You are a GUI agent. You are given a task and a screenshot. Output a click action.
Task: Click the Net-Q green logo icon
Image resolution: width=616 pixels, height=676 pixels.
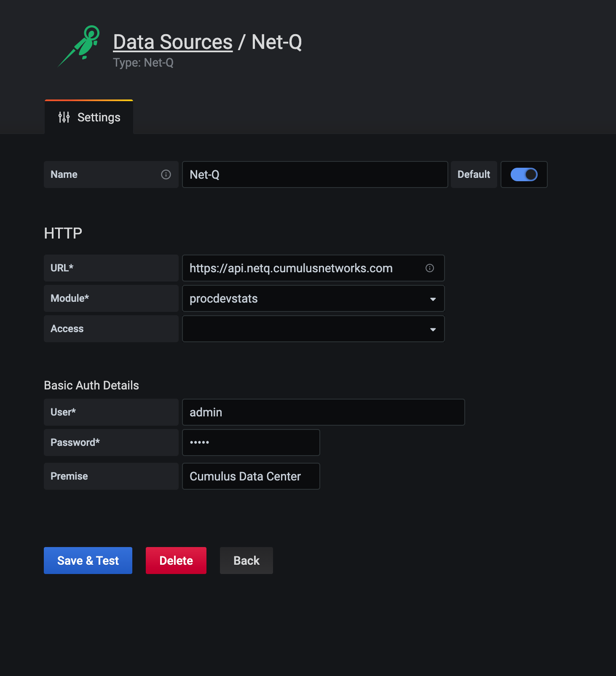80,46
